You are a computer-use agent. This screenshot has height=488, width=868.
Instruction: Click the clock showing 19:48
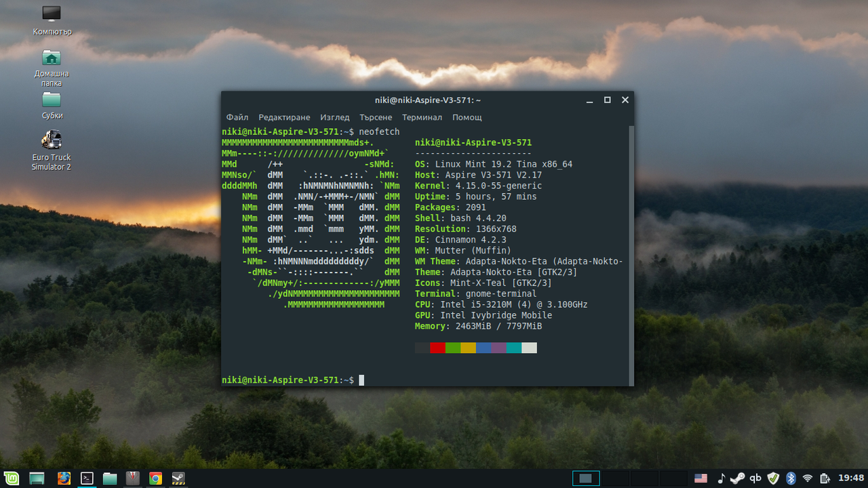tap(851, 479)
